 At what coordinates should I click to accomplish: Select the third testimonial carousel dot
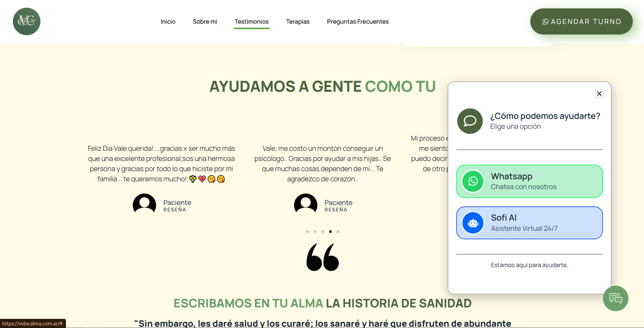323,232
